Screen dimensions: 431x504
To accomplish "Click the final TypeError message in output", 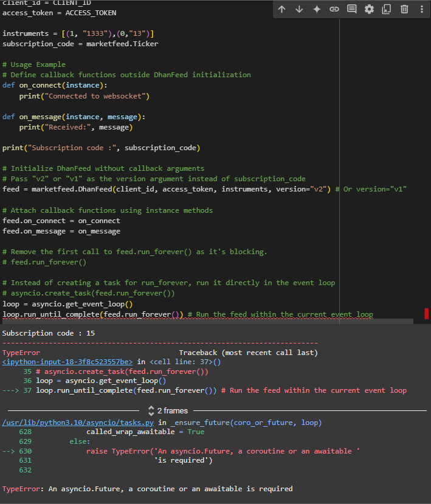I will pyautogui.click(x=147, y=489).
